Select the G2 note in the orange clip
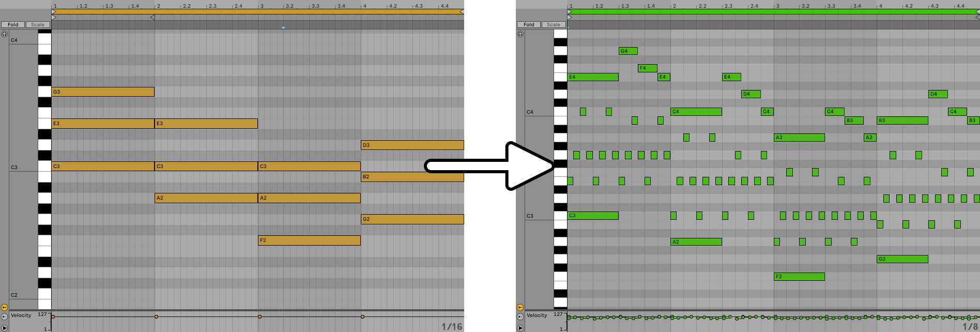The image size is (980, 332). 412,219
